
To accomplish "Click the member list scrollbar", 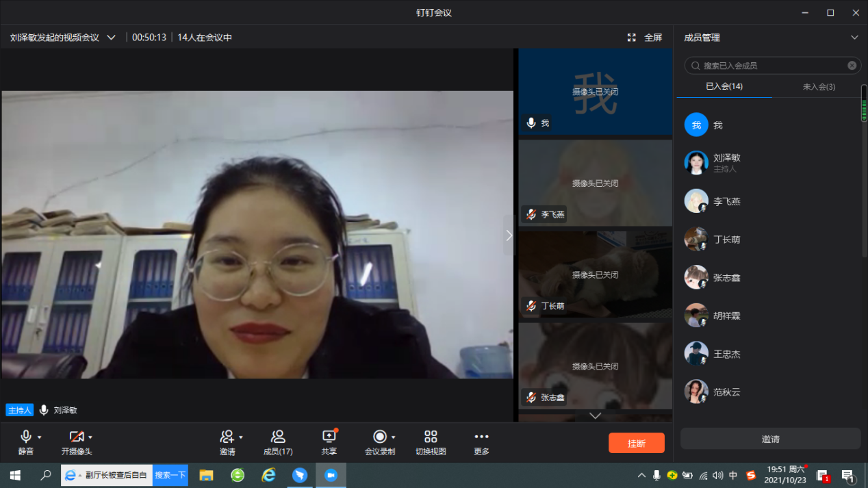I will tap(864, 110).
